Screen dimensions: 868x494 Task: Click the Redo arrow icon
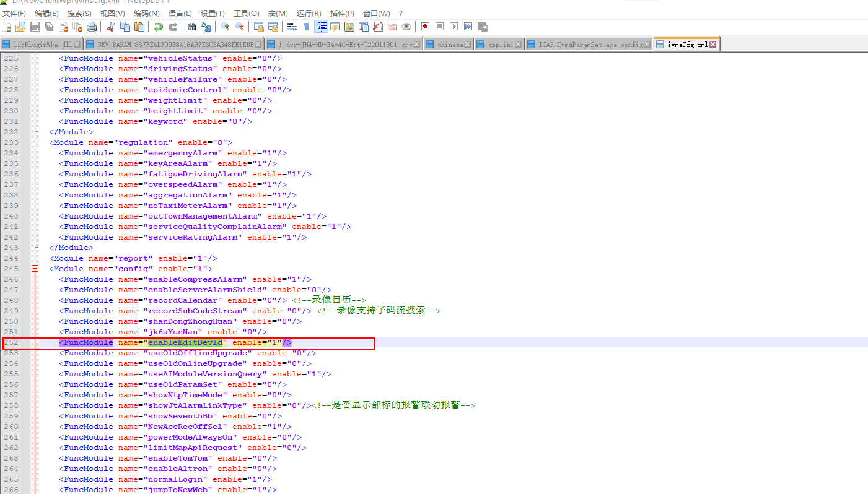pos(173,27)
